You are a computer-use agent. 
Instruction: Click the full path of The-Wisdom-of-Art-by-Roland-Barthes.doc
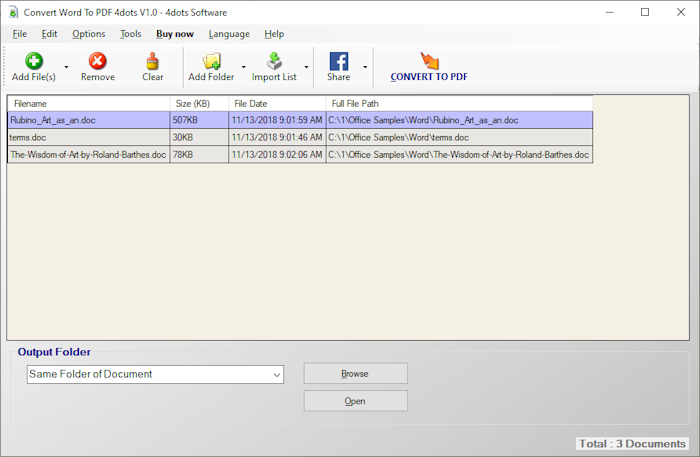click(x=459, y=154)
